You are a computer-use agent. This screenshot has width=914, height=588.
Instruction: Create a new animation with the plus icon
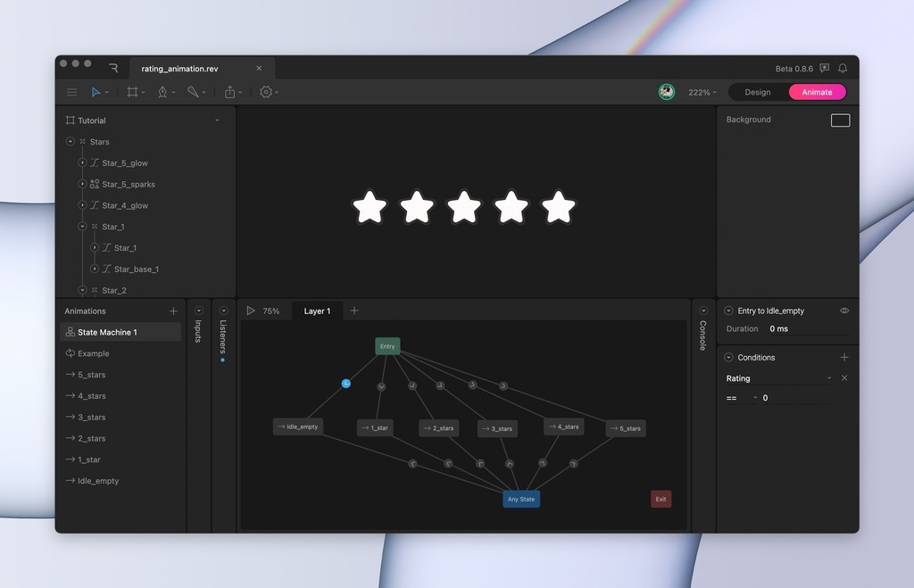(172, 311)
